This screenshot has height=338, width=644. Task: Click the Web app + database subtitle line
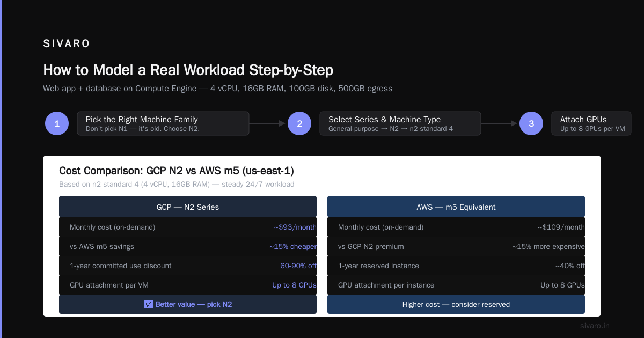tap(217, 89)
